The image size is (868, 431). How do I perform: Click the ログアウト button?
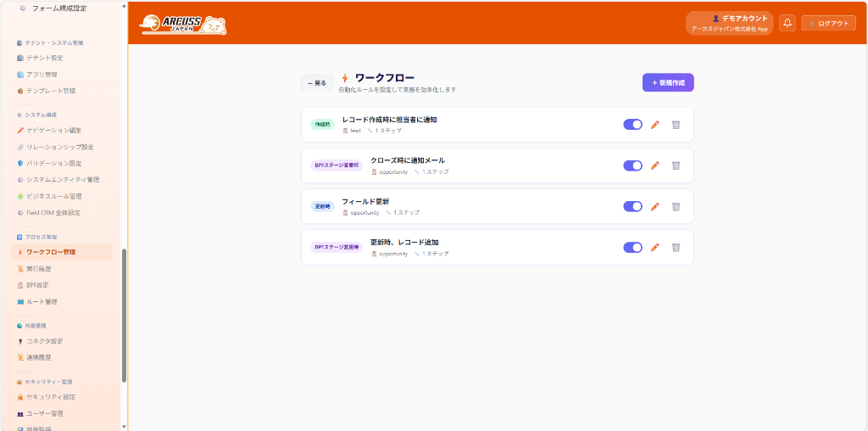(829, 23)
